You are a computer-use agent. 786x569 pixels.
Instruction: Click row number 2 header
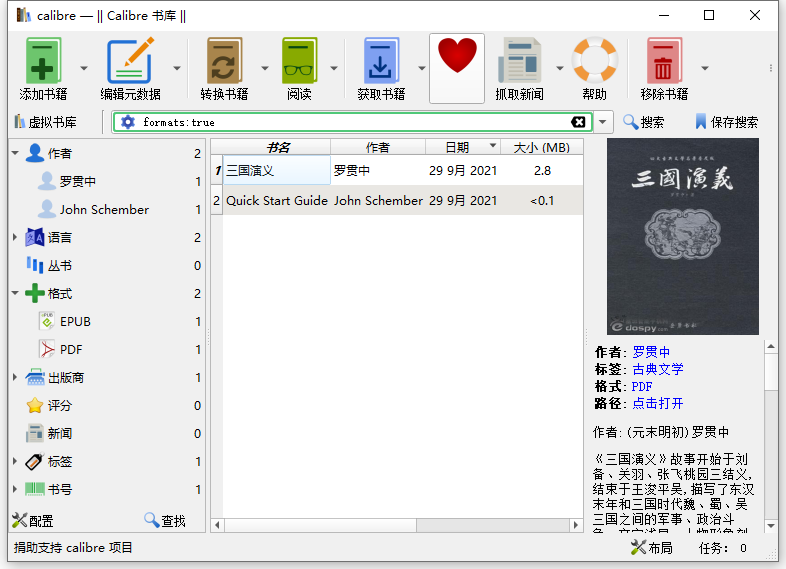coord(217,201)
